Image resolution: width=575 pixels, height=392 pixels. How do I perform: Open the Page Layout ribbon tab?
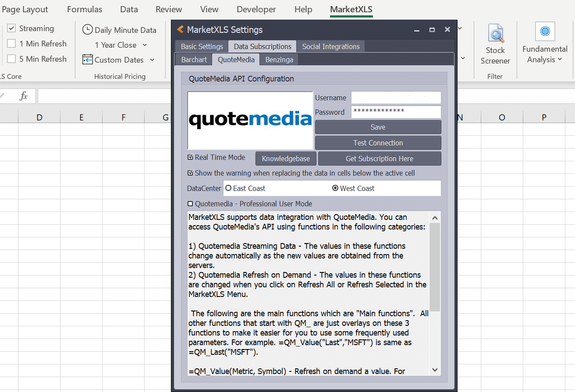(x=25, y=9)
